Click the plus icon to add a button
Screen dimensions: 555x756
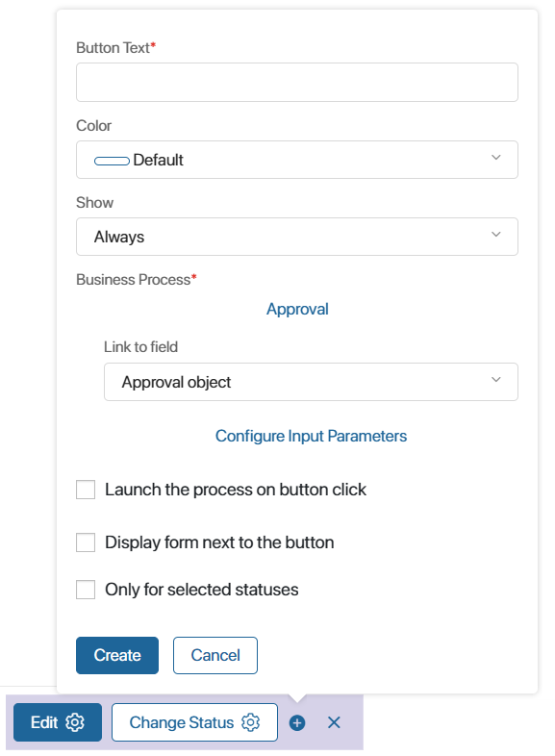point(297,722)
